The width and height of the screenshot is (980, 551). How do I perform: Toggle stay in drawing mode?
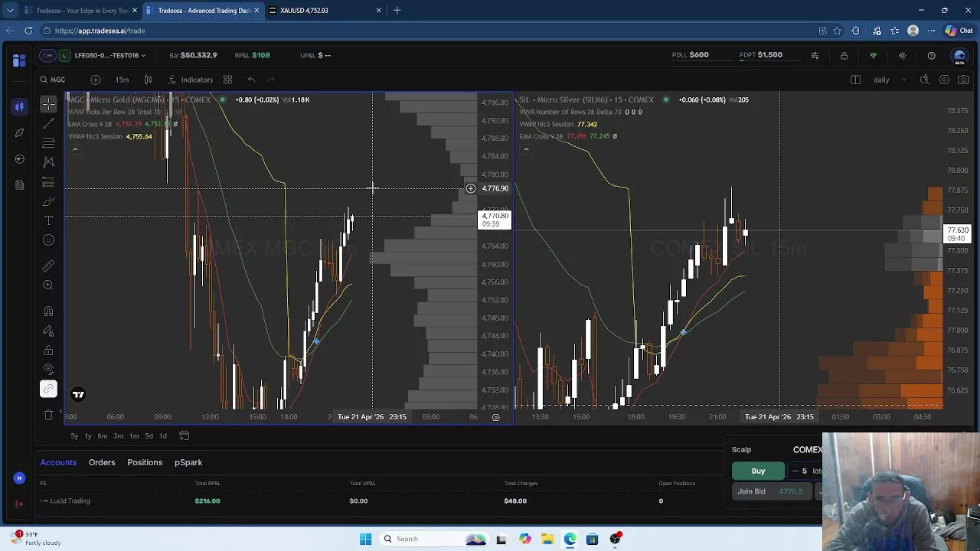(48, 331)
